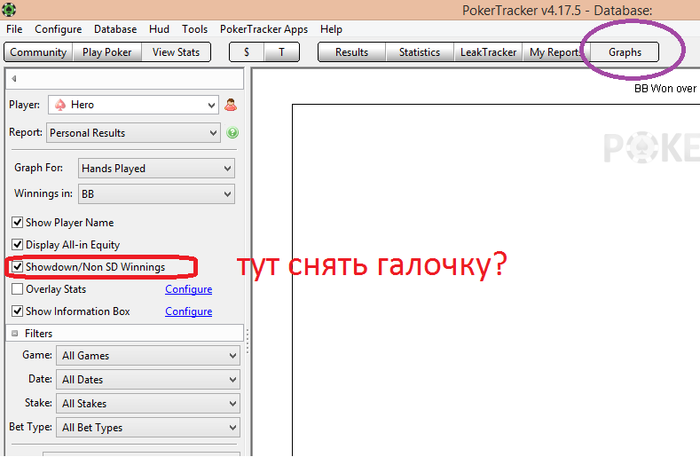Image resolution: width=700 pixels, height=457 pixels.
Task: Go to the Results tab
Action: [x=352, y=52]
